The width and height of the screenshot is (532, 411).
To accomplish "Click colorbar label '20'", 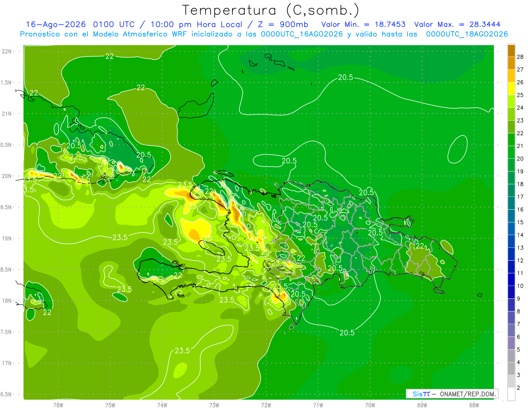I will [x=520, y=159].
